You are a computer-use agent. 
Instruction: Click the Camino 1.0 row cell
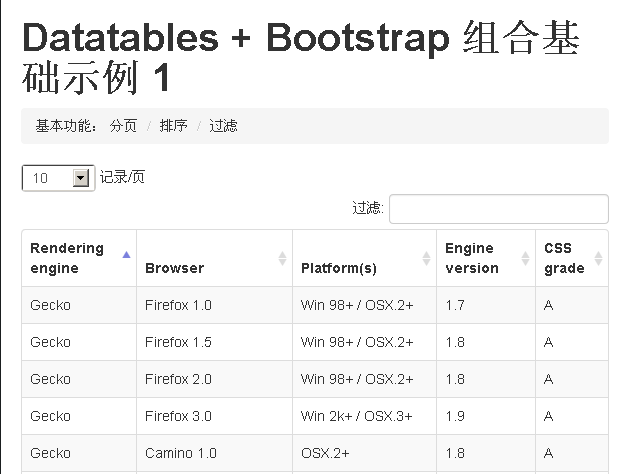pyautogui.click(x=180, y=453)
